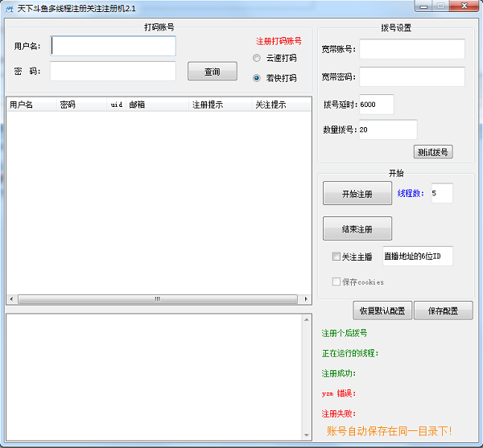Click the 线程数 field showing 5

[442, 193]
